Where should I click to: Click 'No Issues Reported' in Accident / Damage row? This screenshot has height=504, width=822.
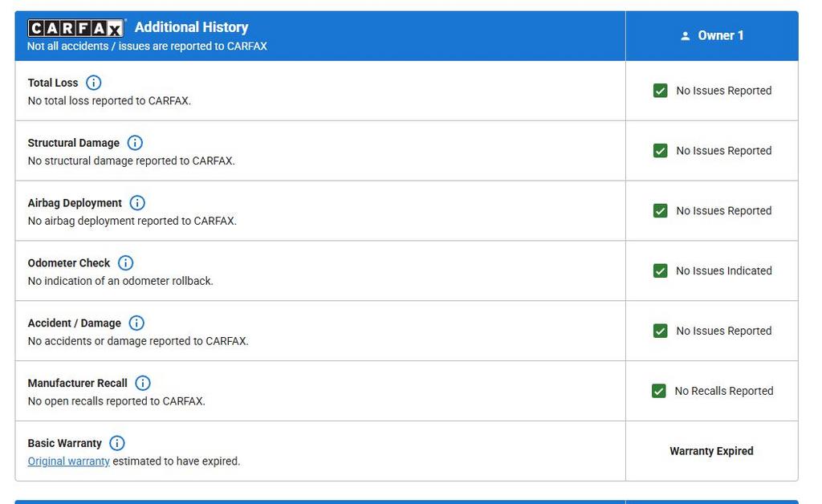point(724,331)
